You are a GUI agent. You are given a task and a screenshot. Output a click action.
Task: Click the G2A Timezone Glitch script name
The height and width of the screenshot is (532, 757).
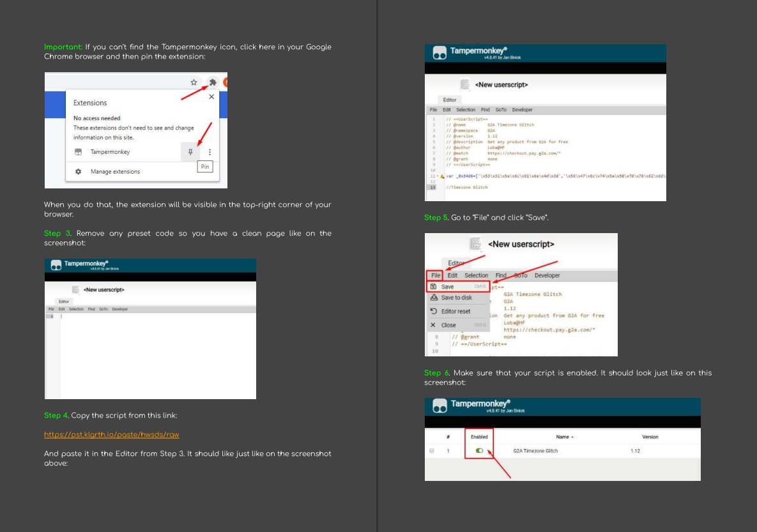(535, 450)
